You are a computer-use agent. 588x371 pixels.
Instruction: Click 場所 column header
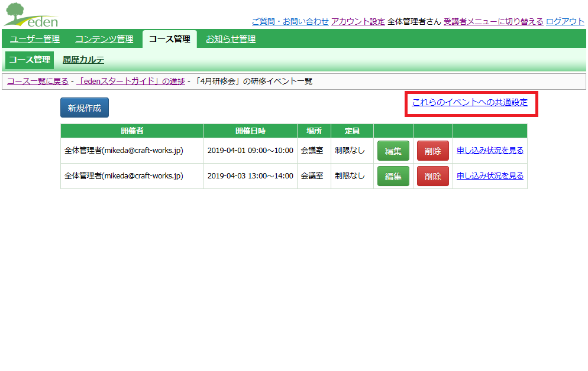(314, 131)
